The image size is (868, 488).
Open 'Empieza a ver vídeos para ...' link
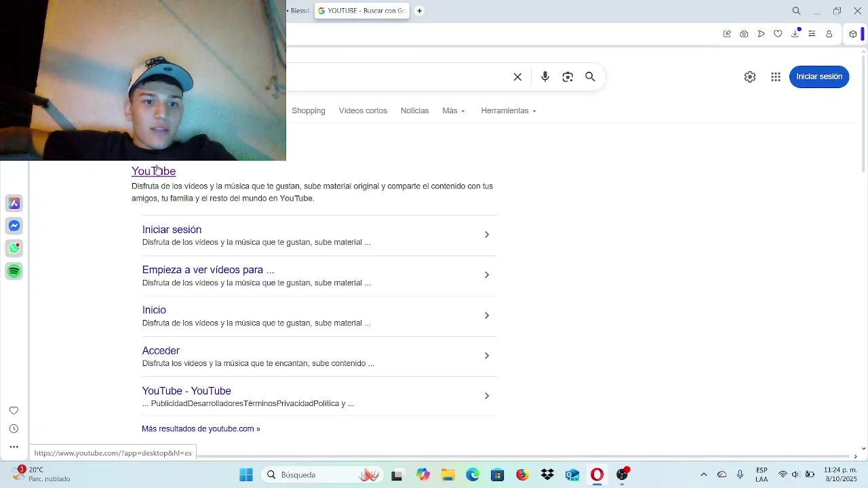point(208,270)
